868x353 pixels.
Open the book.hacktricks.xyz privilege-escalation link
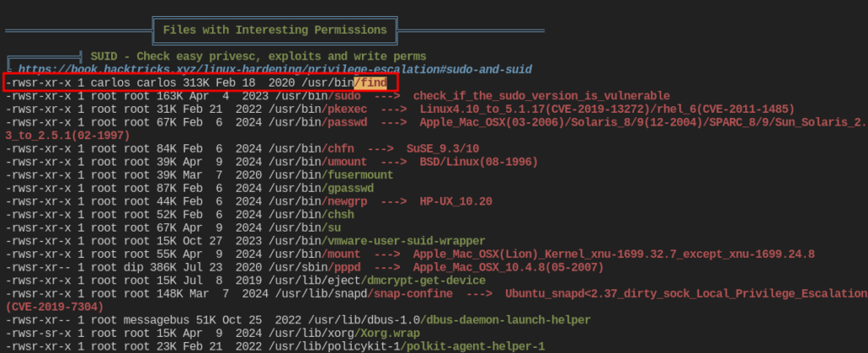click(x=275, y=70)
